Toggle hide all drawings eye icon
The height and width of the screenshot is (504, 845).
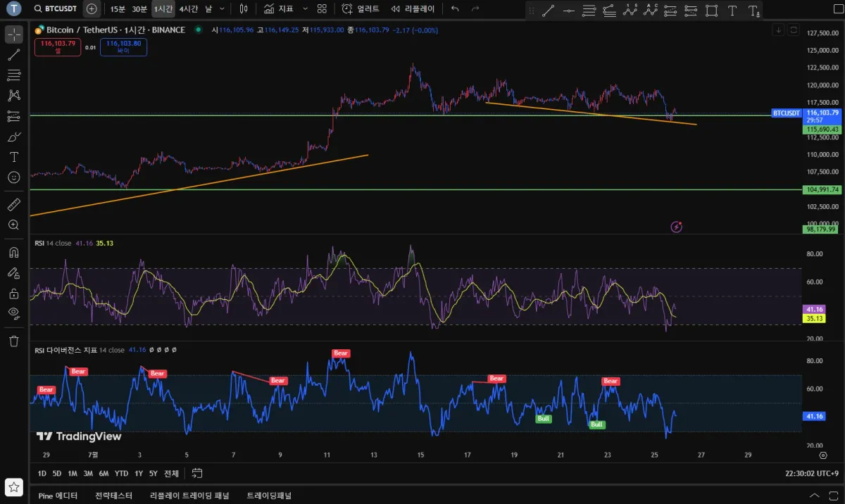[x=13, y=313]
